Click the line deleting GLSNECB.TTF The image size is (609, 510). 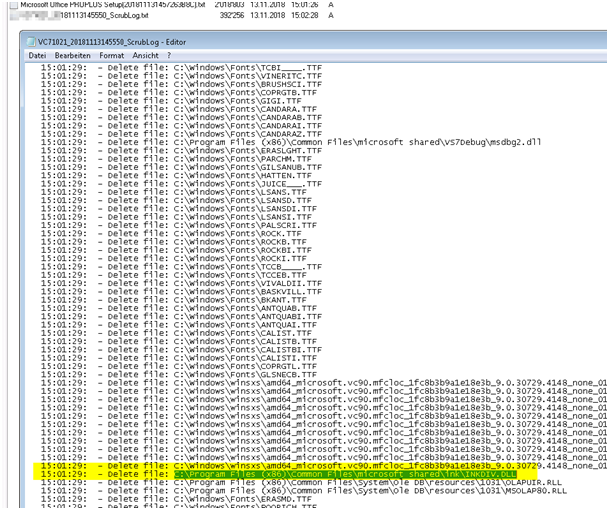coord(179,374)
